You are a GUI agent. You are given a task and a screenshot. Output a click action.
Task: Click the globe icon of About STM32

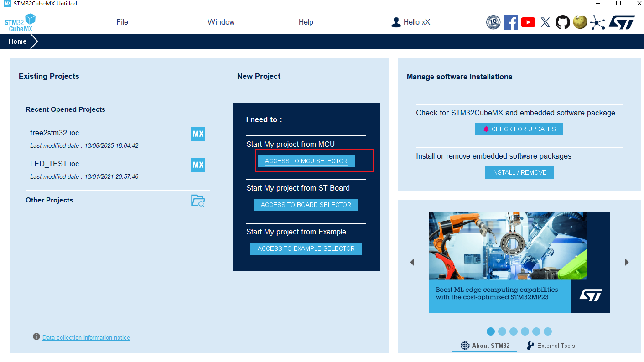coord(465,346)
